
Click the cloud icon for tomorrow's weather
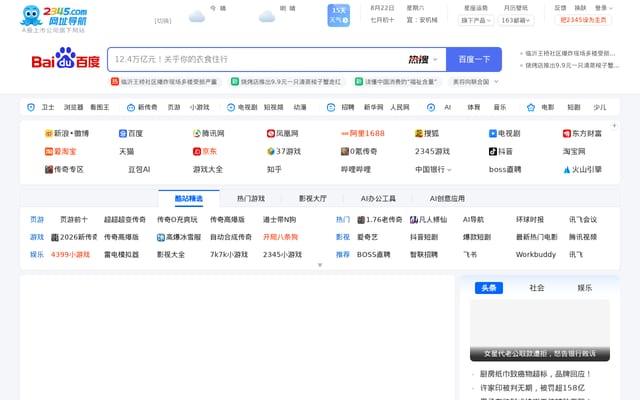[267, 17]
